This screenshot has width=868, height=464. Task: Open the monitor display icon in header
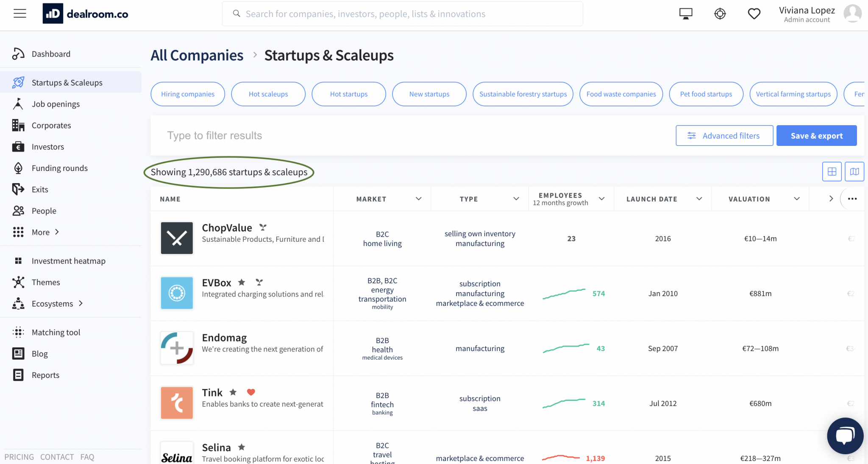point(685,14)
